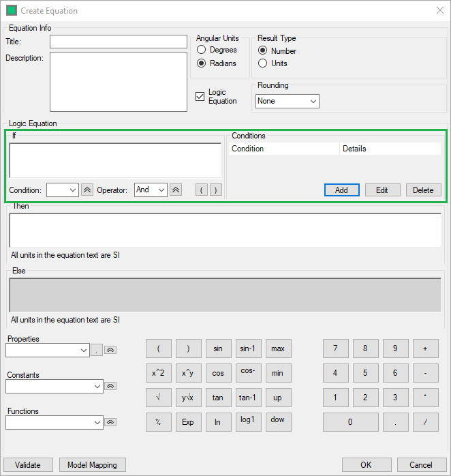Insert the square root symbol

(158, 398)
